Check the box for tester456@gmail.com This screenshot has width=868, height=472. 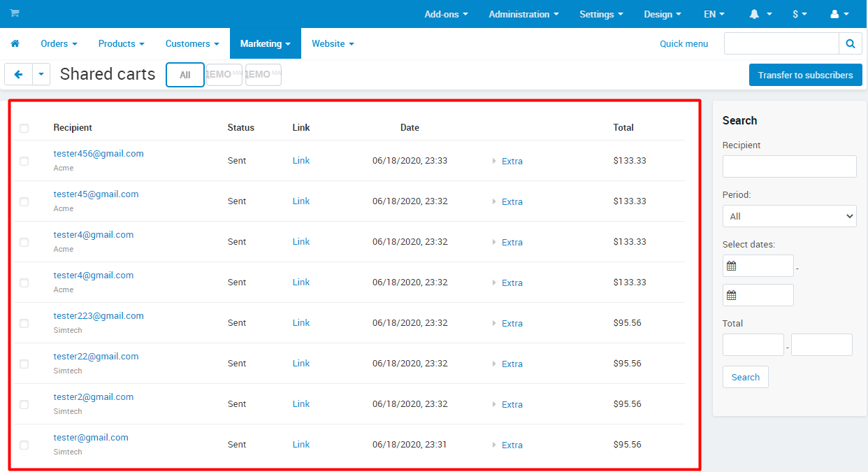(x=24, y=161)
